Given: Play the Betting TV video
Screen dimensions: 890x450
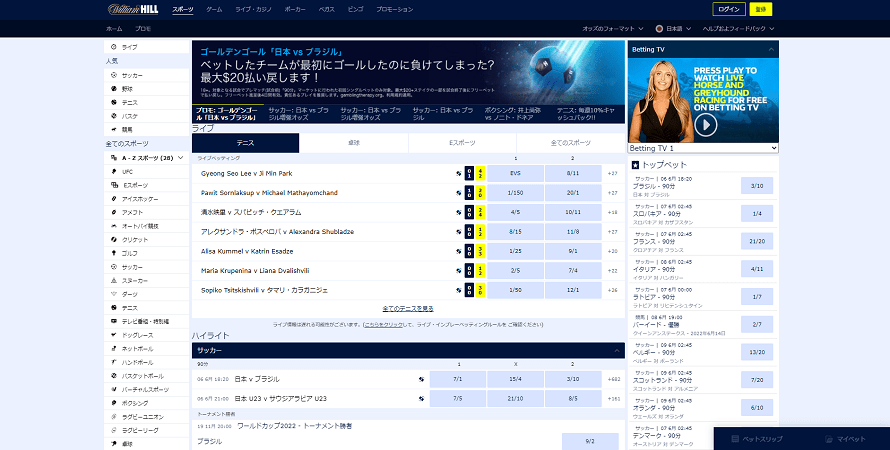Looking at the screenshot, I should 706,124.
